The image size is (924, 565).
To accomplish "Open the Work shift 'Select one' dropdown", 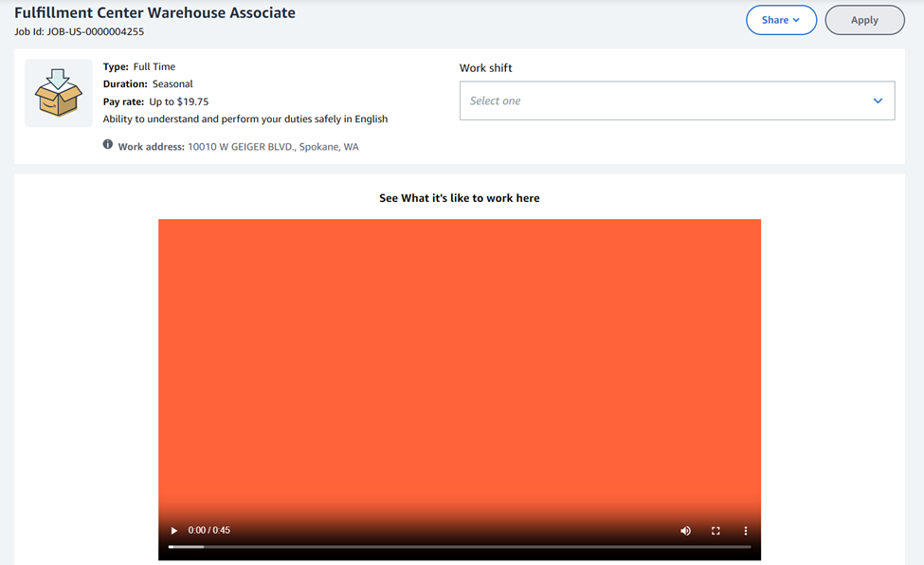I will coord(663,100).
